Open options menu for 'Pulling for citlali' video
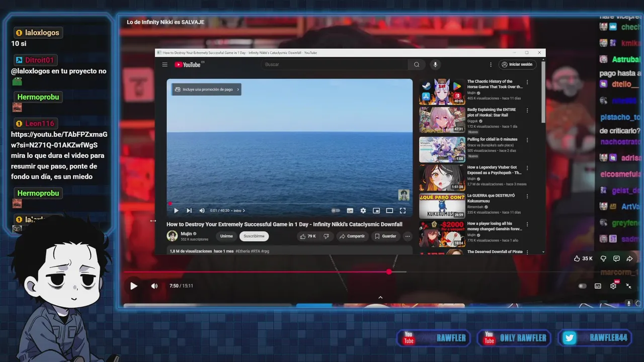The image size is (644, 362). pos(527,140)
